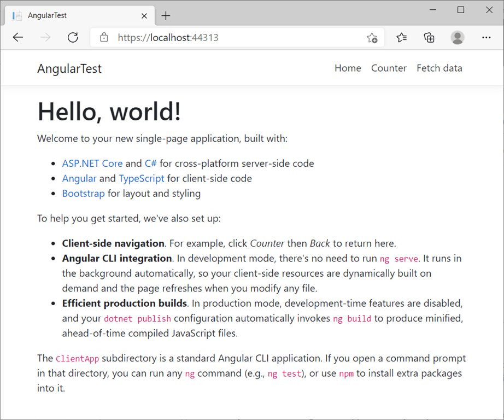504x420 pixels.
Task: Click the padlock site security icon
Action: [104, 37]
